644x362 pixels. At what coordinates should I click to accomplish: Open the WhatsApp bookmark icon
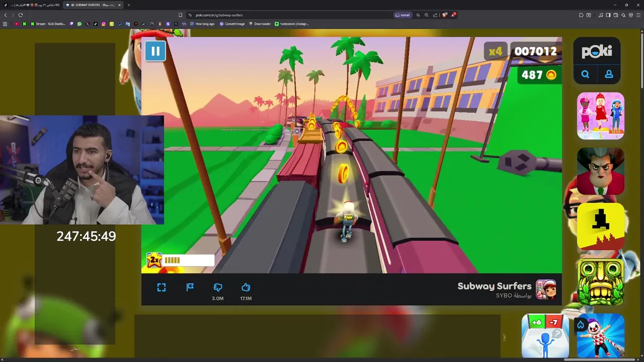click(x=79, y=24)
